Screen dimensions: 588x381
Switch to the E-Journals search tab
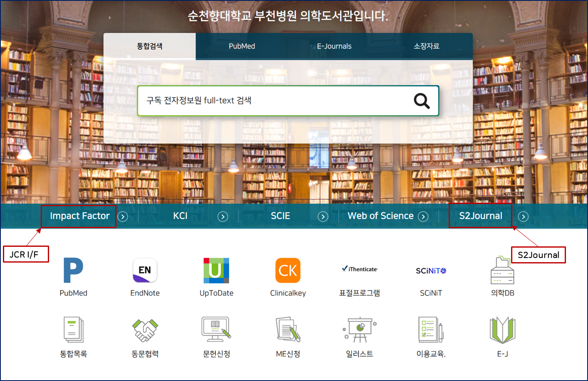[334, 46]
